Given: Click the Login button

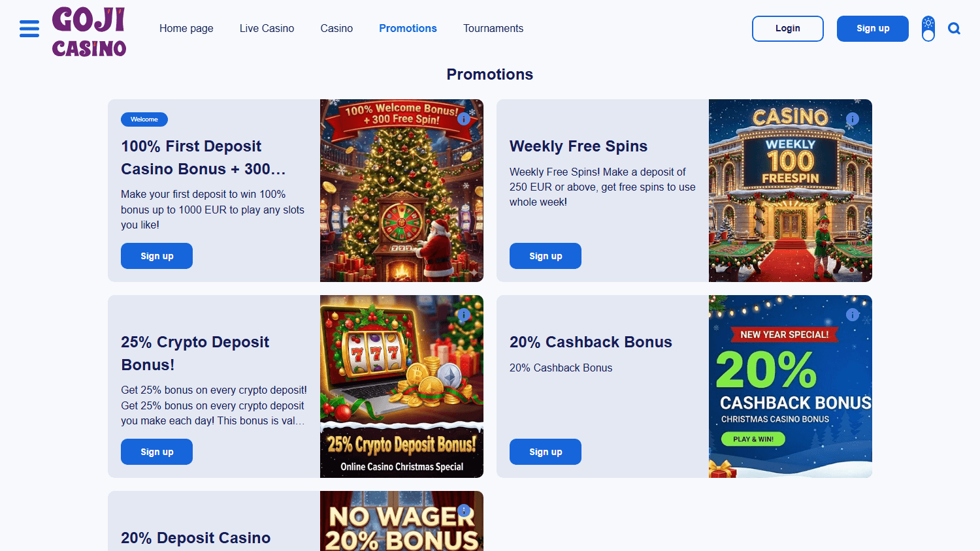Looking at the screenshot, I should pos(788,29).
